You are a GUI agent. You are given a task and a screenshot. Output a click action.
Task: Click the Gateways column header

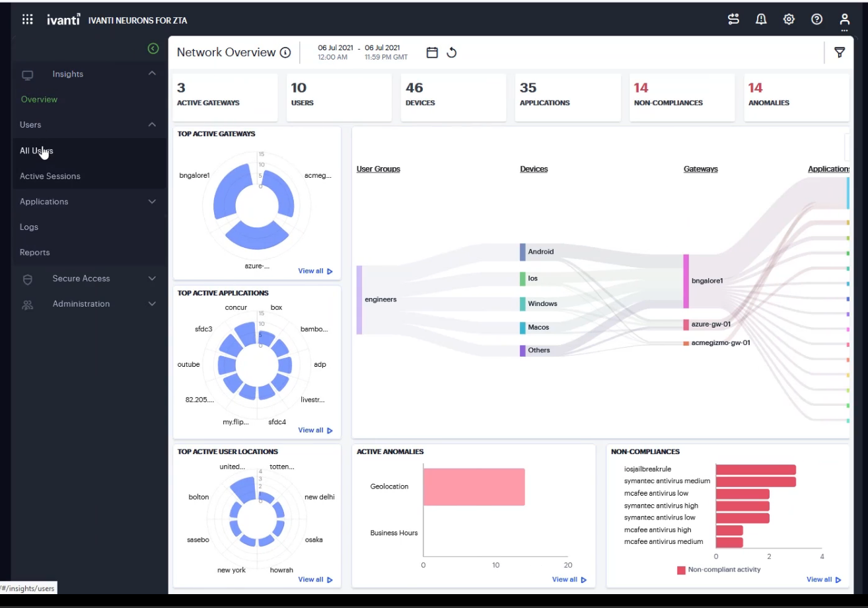[x=701, y=169]
